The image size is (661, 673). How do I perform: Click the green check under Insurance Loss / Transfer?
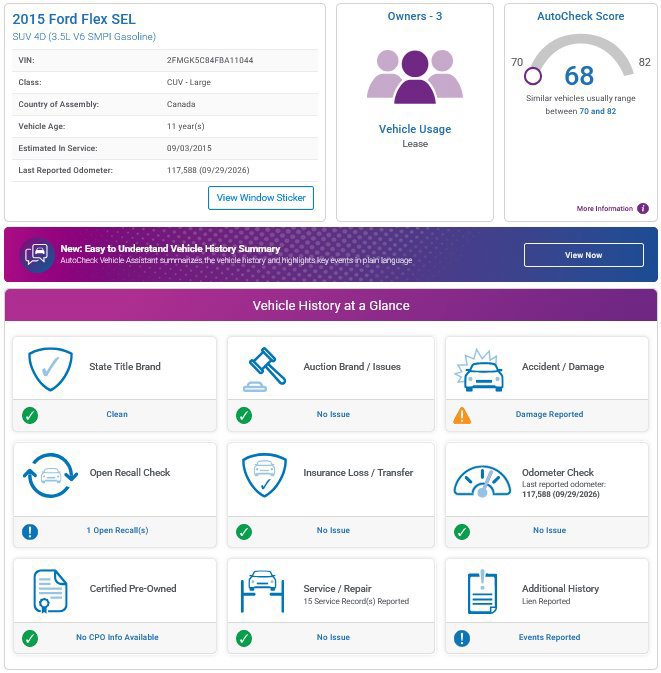tap(244, 531)
